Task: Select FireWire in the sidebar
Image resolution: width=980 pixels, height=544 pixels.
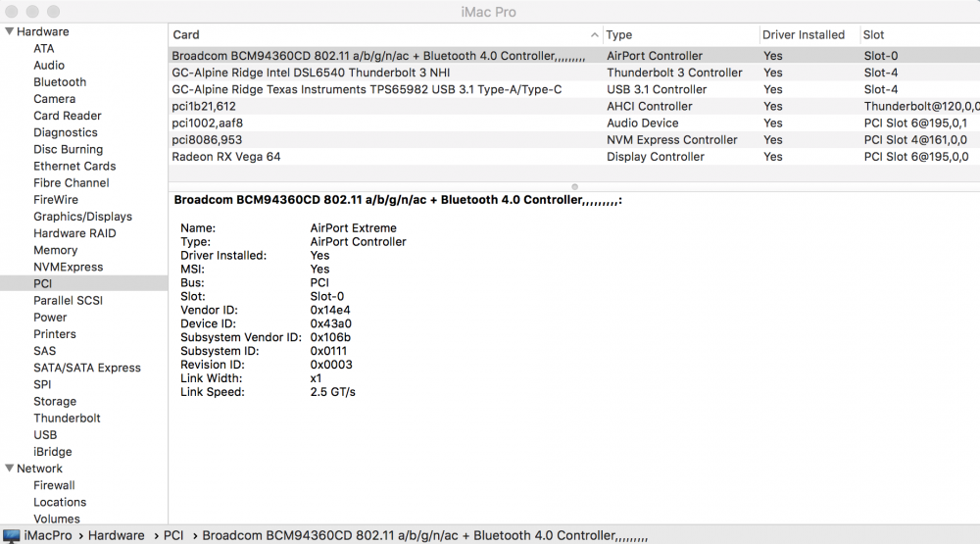Action: [56, 200]
